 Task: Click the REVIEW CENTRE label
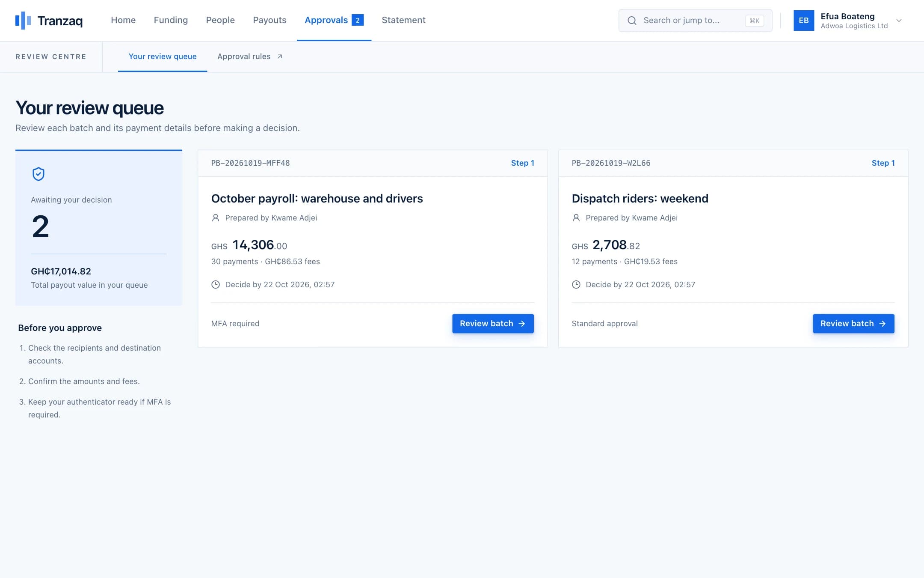point(51,57)
